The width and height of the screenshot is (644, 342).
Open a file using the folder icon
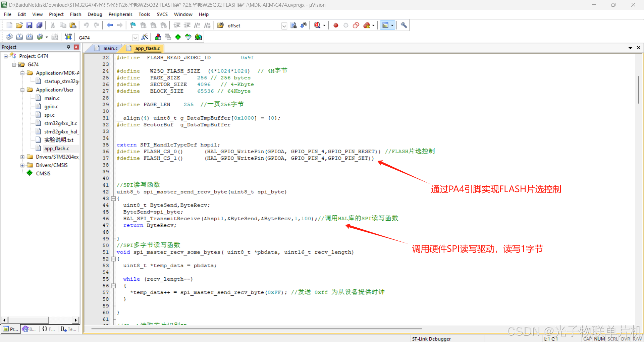click(x=19, y=25)
